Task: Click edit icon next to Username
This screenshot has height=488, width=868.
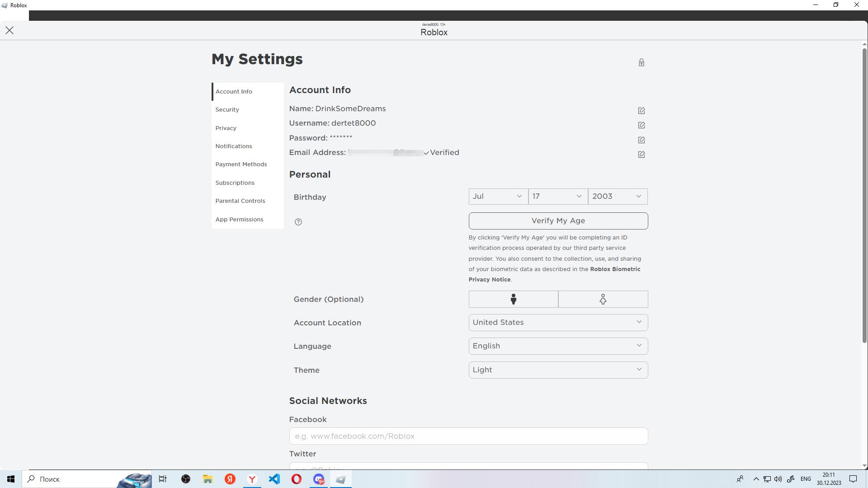Action: (641, 125)
